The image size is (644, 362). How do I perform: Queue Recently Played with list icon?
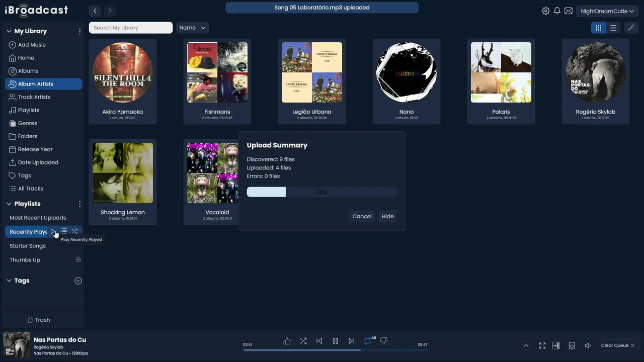tap(64, 231)
